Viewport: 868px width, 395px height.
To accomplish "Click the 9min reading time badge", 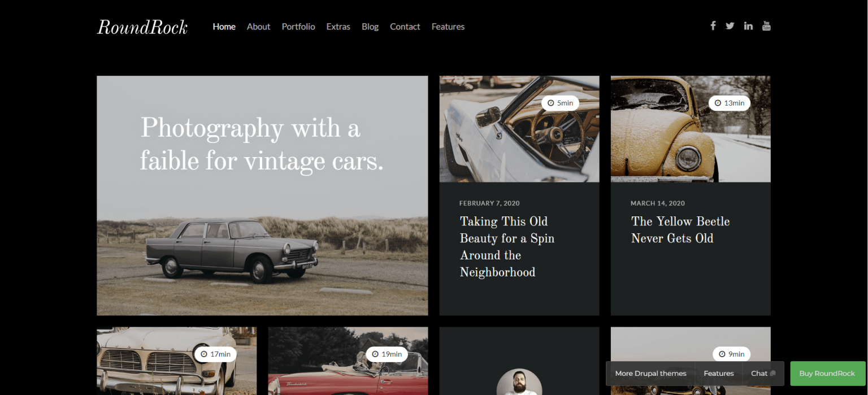I will click(x=731, y=354).
